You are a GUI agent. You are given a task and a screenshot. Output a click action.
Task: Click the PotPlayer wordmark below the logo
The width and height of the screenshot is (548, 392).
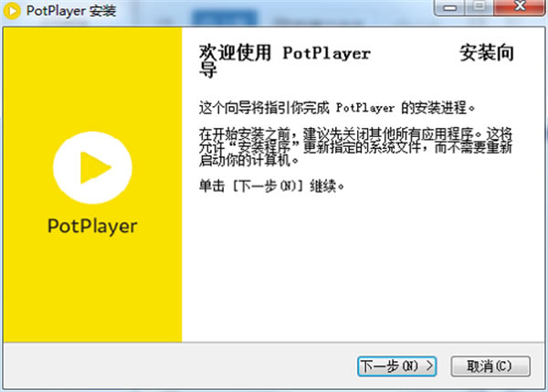point(92,227)
